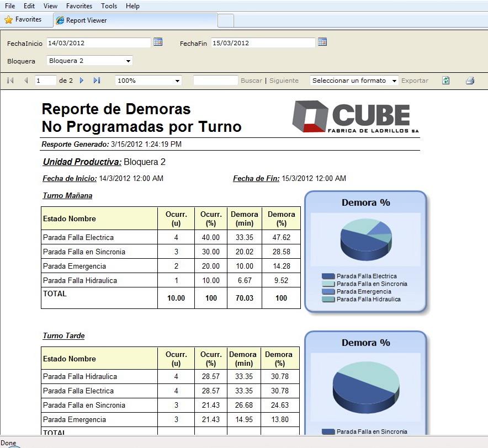Open the FechaInicio calendar picker
The width and height of the screenshot is (488, 448).
click(158, 42)
